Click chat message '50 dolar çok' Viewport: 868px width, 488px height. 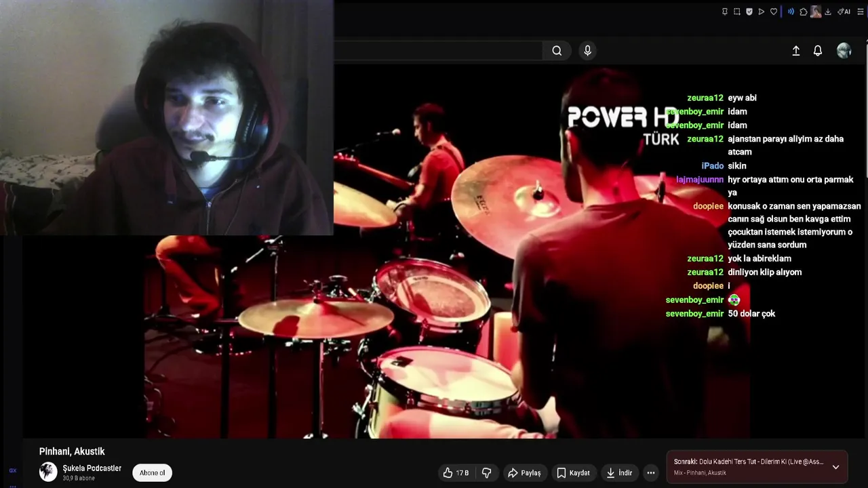coord(751,314)
